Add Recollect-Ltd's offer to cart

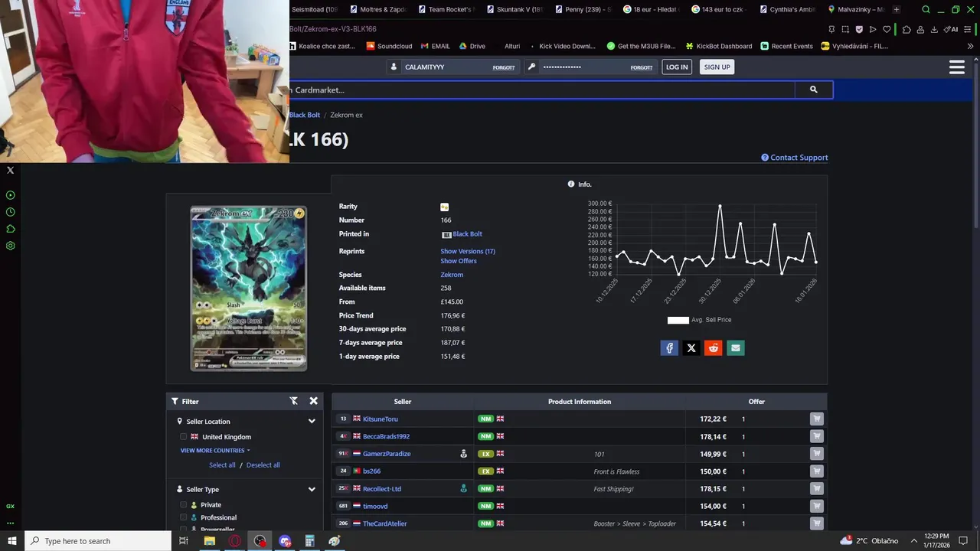[x=817, y=488]
